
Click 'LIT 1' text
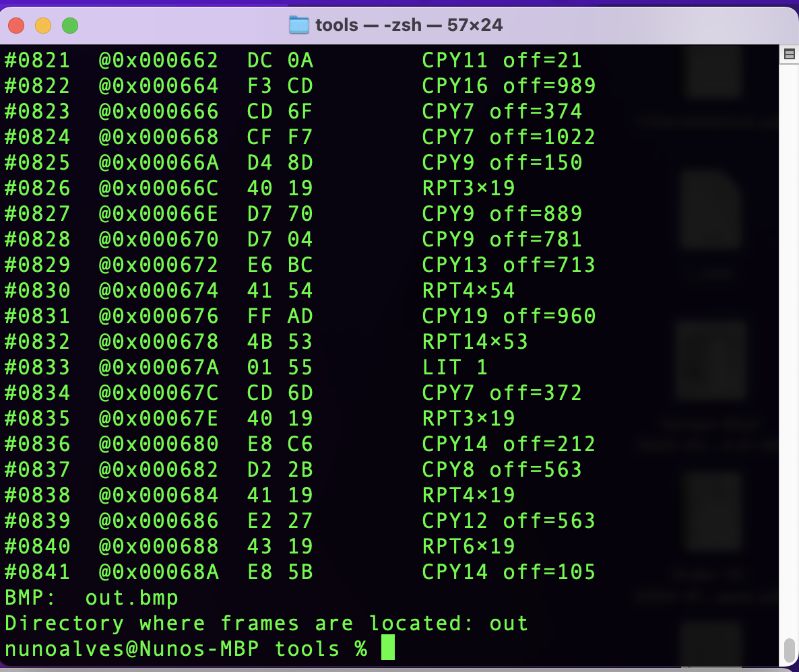coord(455,368)
